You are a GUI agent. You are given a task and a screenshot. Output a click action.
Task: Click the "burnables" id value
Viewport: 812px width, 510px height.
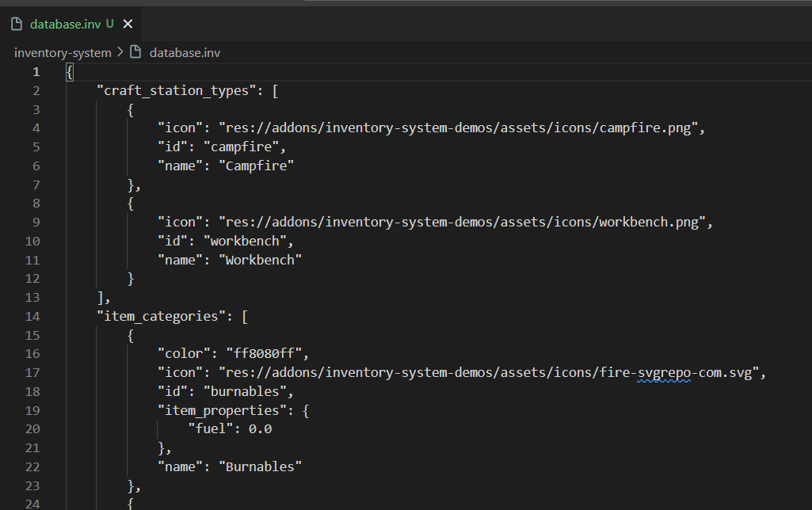pyautogui.click(x=245, y=391)
